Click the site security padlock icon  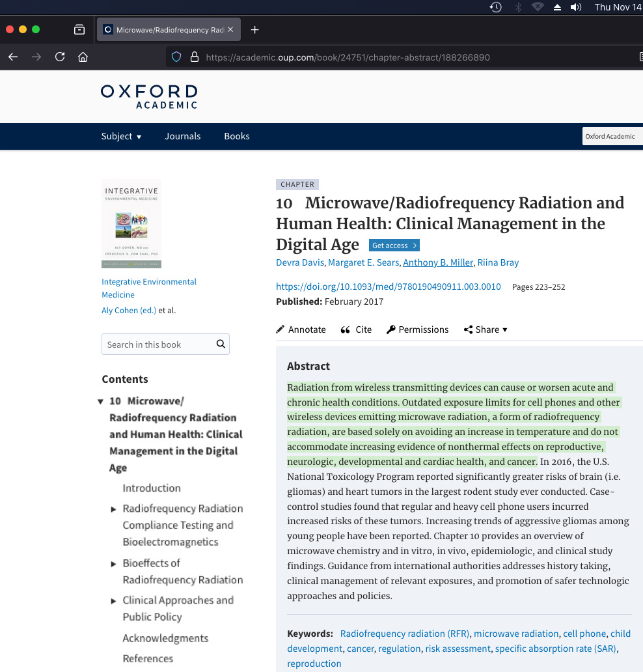195,57
